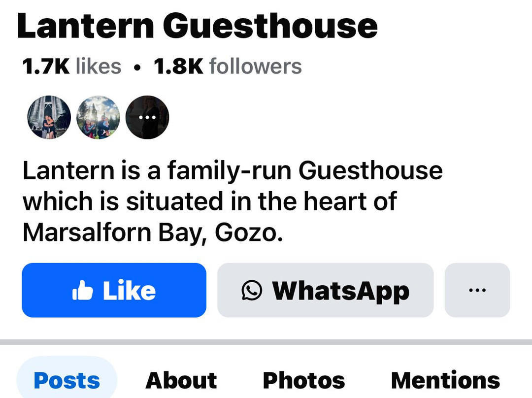Switch to the Photos tab
Viewport: 532px width, 398px height.
tap(304, 380)
